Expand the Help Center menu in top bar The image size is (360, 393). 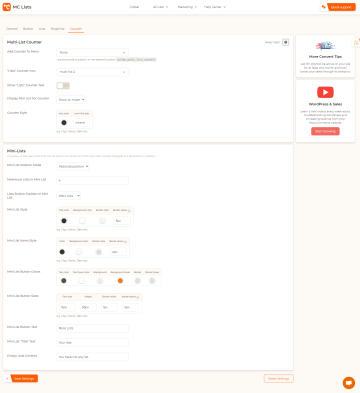click(215, 7)
